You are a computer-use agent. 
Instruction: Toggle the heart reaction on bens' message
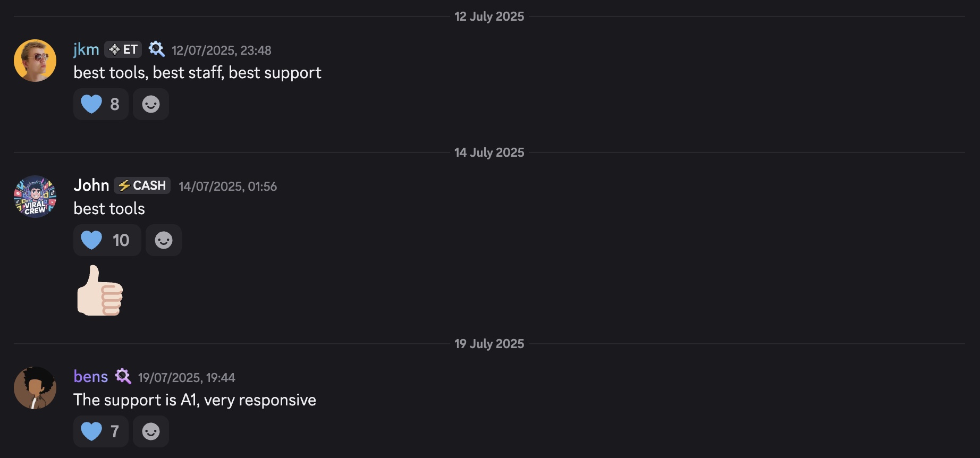(x=100, y=431)
